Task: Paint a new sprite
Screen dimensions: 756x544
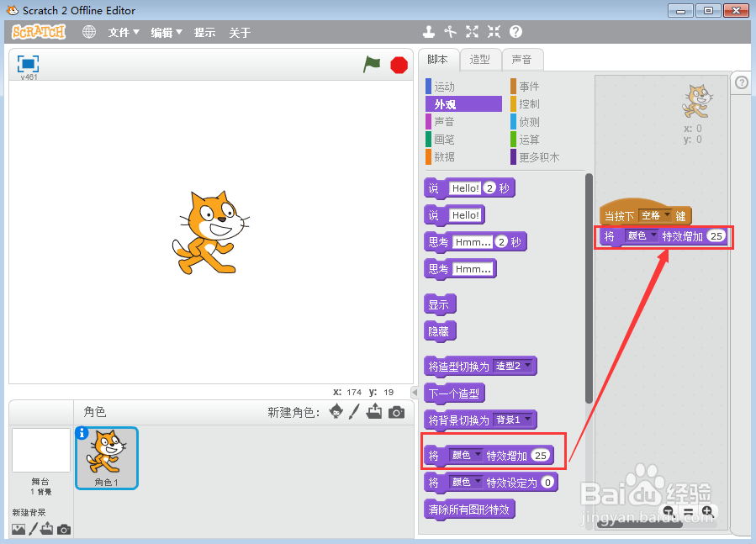Action: [354, 411]
